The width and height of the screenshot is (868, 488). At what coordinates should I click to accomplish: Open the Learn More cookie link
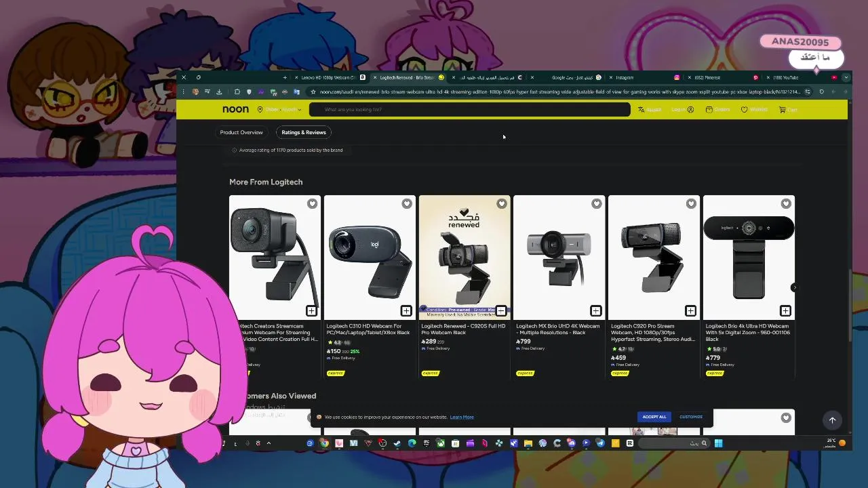coord(462,418)
